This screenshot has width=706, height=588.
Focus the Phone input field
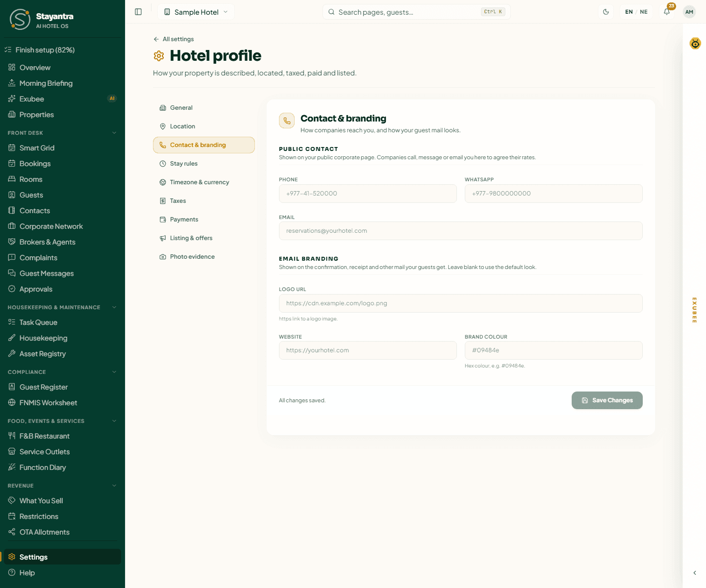(x=368, y=194)
